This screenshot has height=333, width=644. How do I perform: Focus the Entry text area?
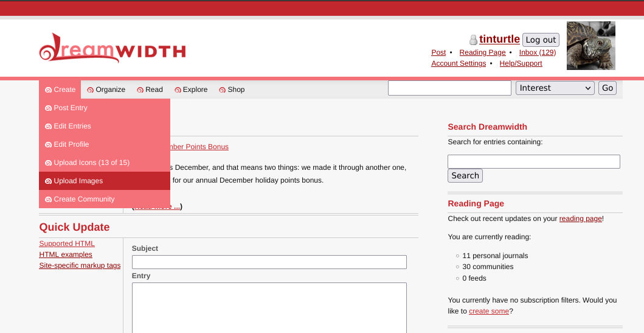(x=269, y=308)
